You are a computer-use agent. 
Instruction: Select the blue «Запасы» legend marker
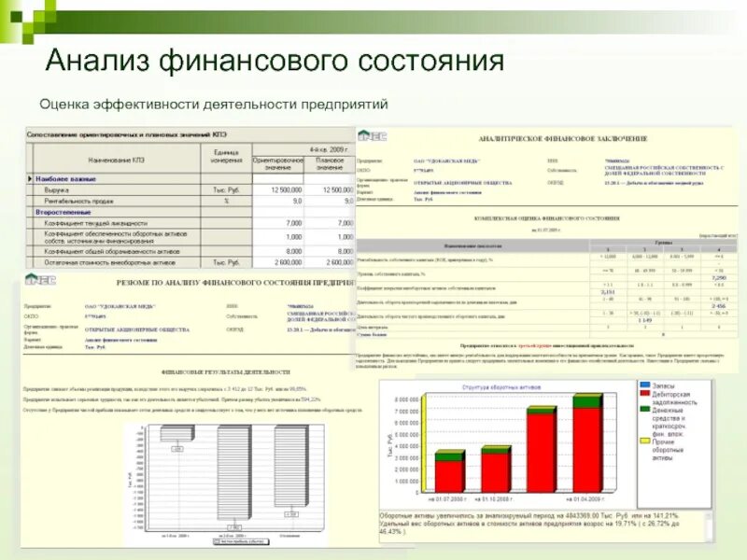pyautogui.click(x=644, y=385)
